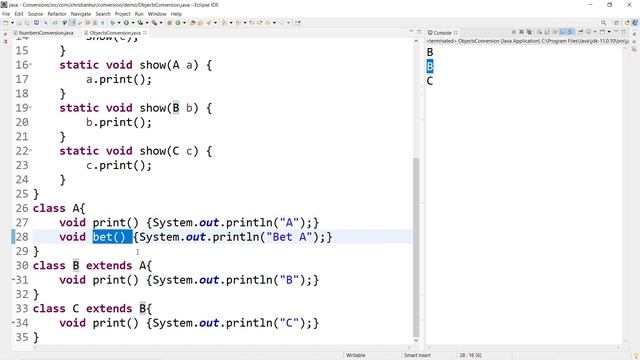Click the highlighted B in console output
The width and height of the screenshot is (640, 360).
coord(430,66)
